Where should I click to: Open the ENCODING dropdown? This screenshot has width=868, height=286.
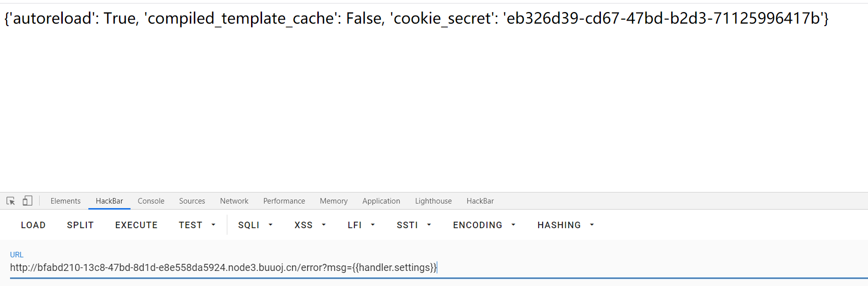[x=484, y=225]
